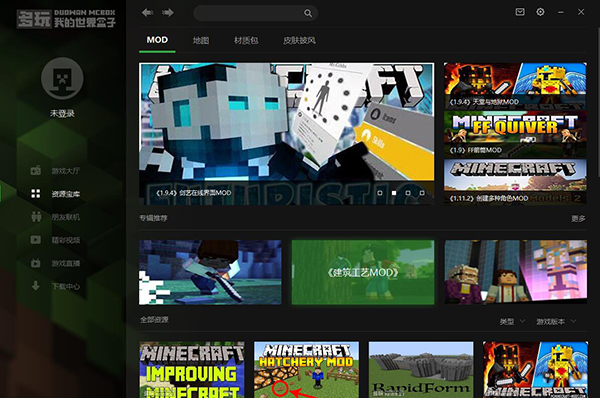Click the search magnifier icon
The image size is (600, 398).
click(308, 13)
